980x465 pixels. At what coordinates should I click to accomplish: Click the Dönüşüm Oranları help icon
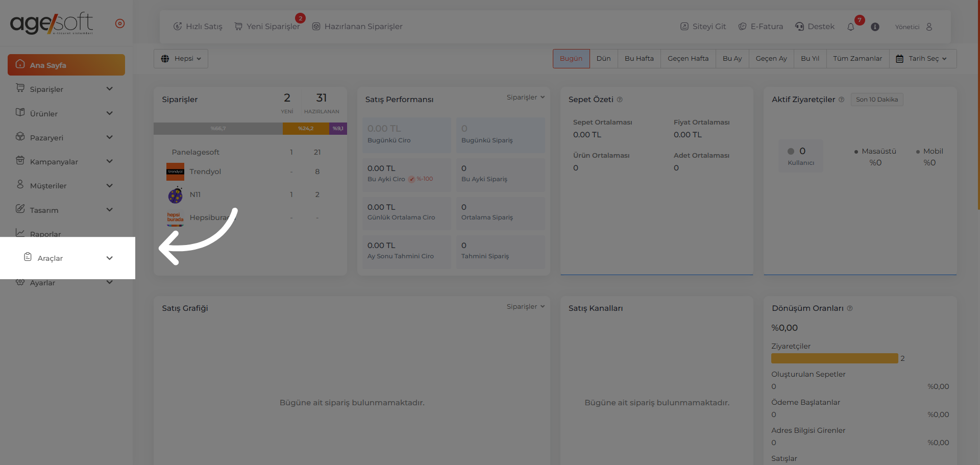pyautogui.click(x=850, y=308)
